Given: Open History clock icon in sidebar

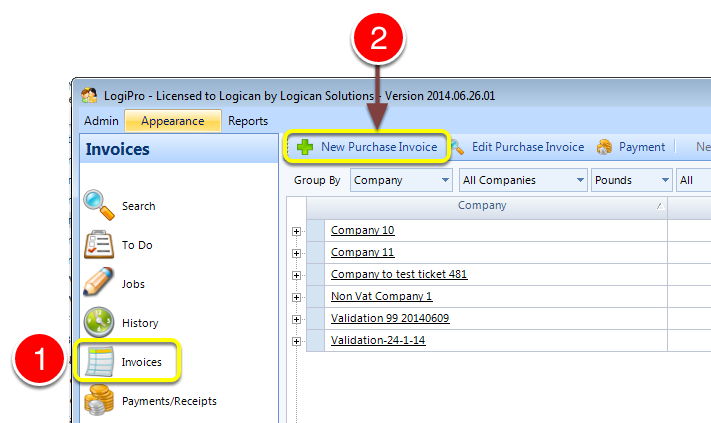Looking at the screenshot, I should pyautogui.click(x=99, y=322).
